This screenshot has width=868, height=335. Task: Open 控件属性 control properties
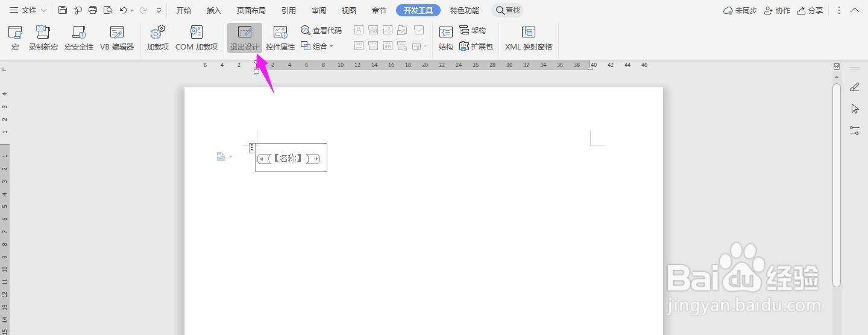click(280, 37)
